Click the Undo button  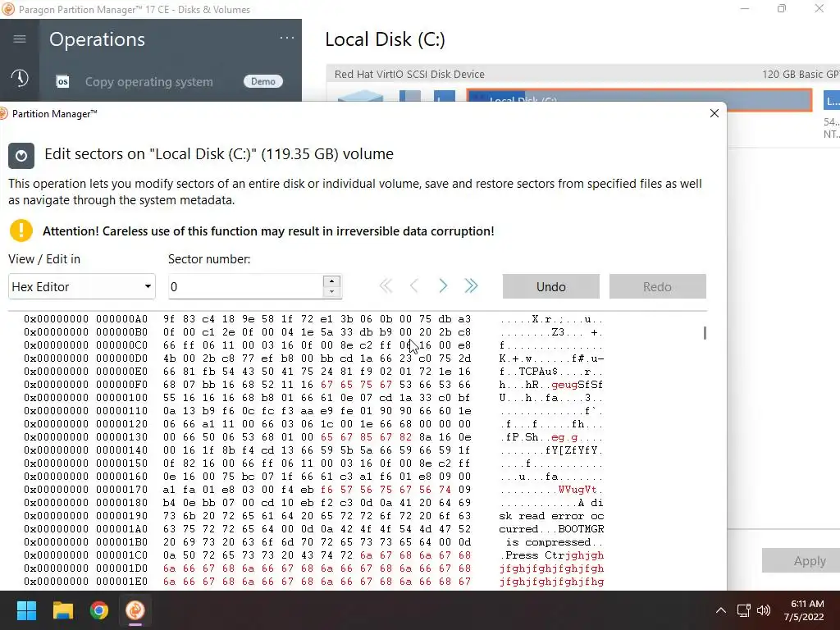[550, 286]
